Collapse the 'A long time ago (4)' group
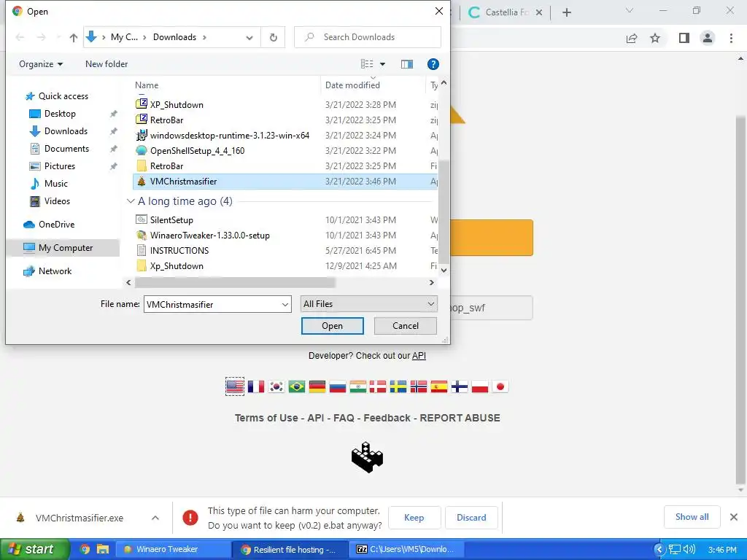 tap(131, 201)
